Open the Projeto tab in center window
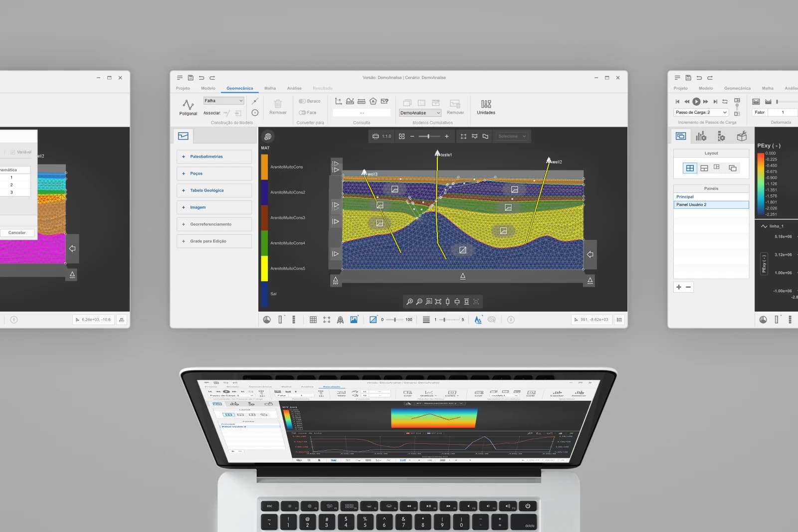Image resolution: width=798 pixels, height=532 pixels. pyautogui.click(x=183, y=88)
